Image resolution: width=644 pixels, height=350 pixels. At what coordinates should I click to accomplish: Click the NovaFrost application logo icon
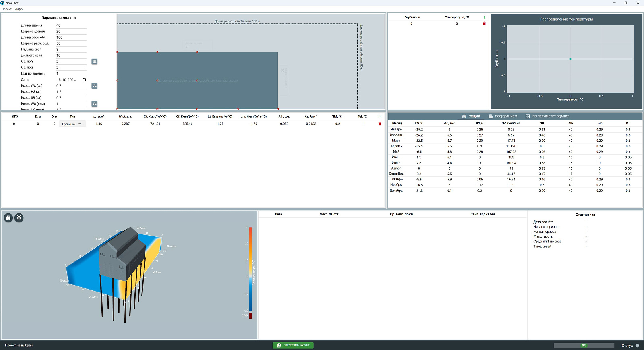[2, 3]
